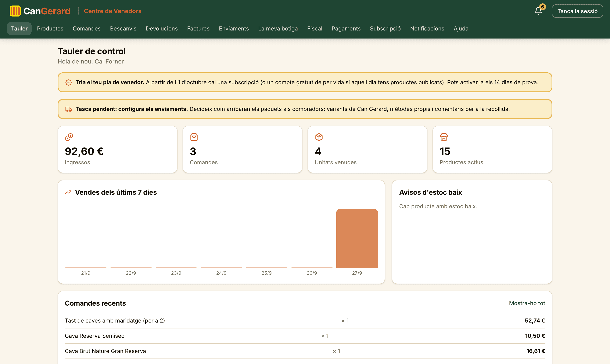The height and width of the screenshot is (364, 610).
Task: Click the Cava Reserva Semisec order row
Action: click(305, 336)
